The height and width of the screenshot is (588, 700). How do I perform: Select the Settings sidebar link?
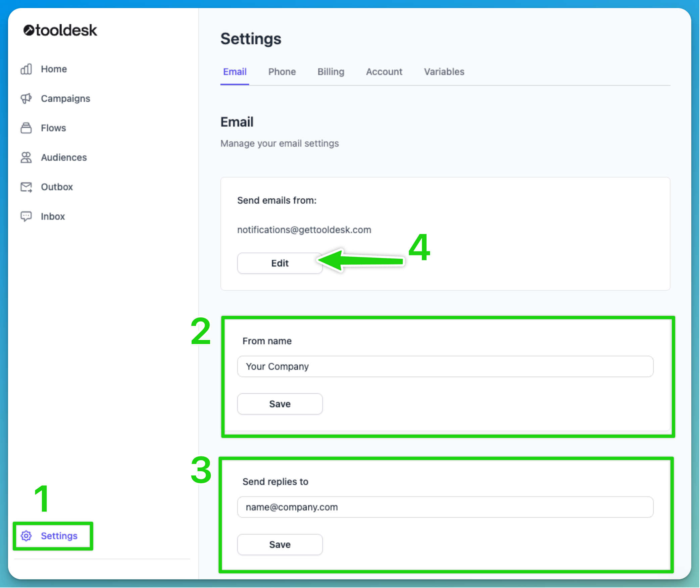pyautogui.click(x=59, y=536)
